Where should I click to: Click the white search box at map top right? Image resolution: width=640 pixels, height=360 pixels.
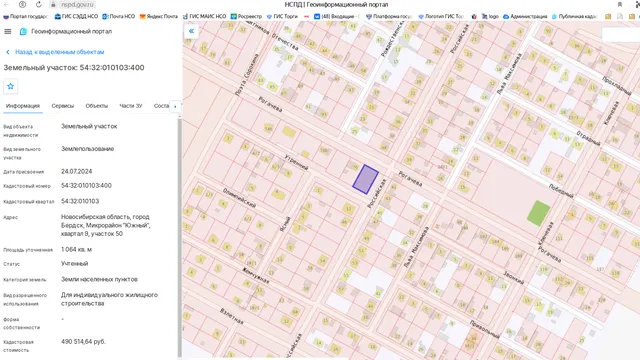(620, 35)
